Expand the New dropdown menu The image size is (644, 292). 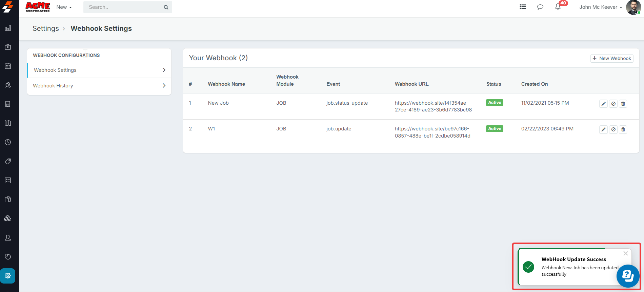point(64,7)
